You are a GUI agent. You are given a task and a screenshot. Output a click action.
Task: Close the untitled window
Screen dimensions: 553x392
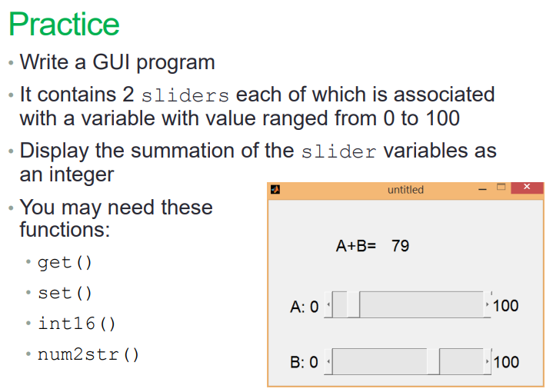pyautogui.click(x=527, y=188)
